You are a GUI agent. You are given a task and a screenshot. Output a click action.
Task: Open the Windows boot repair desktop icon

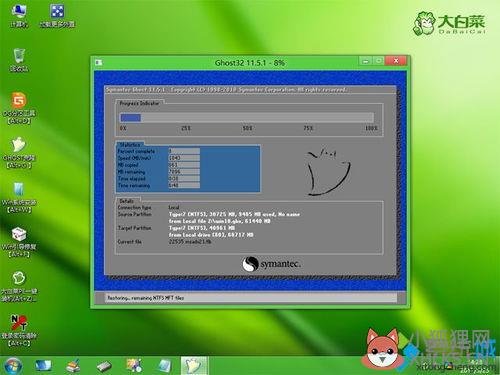pyautogui.click(x=19, y=242)
